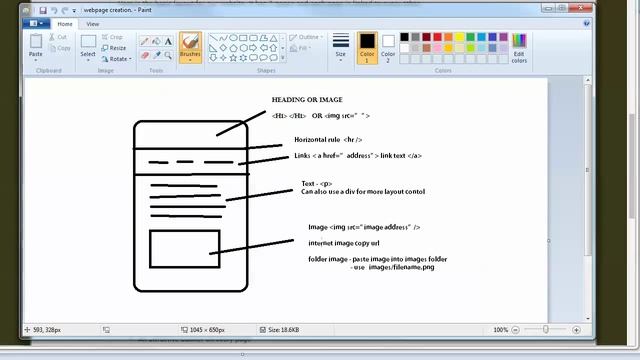Pick the Diamond shape
This screenshot has height=360, width=640.
[223, 48]
